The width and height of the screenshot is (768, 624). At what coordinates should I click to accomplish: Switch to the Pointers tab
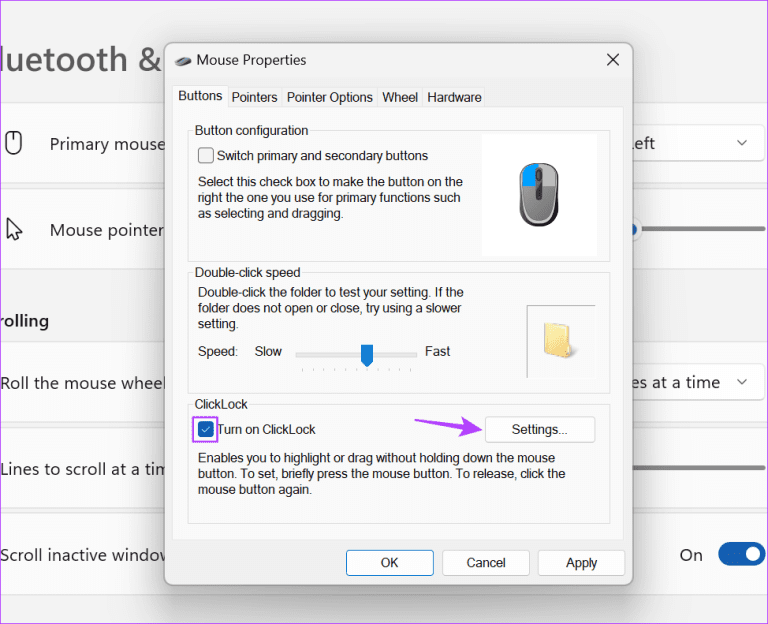click(x=254, y=97)
